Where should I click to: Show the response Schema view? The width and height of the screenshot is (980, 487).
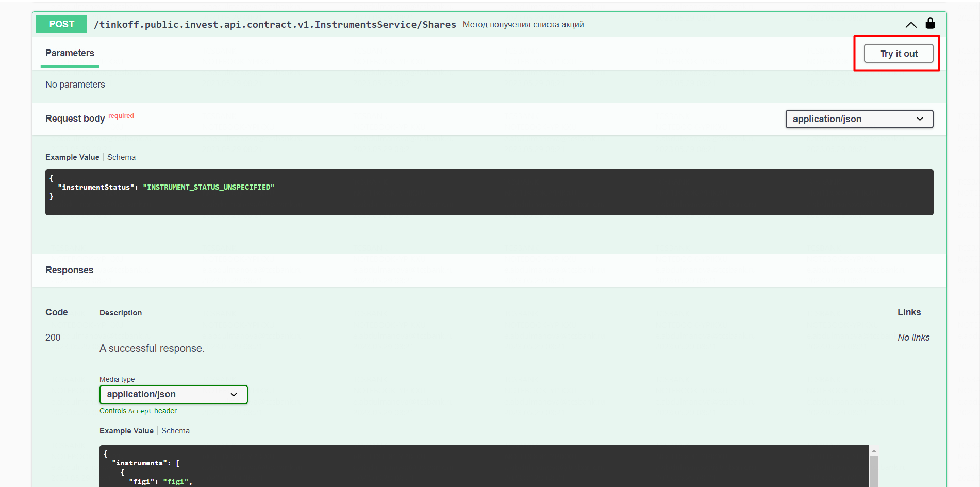pyautogui.click(x=175, y=431)
